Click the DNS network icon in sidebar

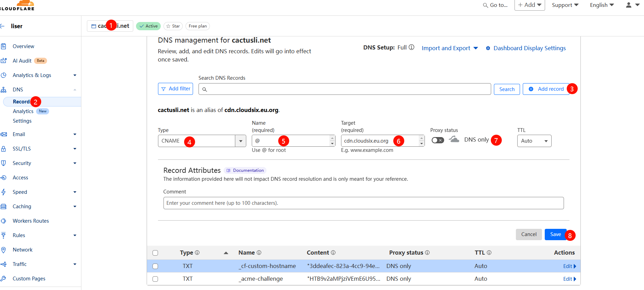pos(3,90)
